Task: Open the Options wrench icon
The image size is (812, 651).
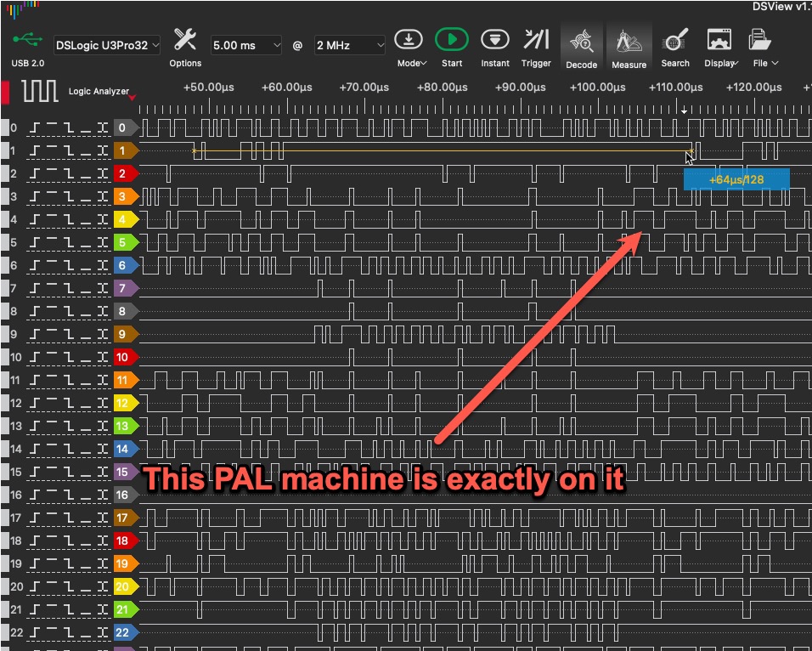Action: pos(185,40)
